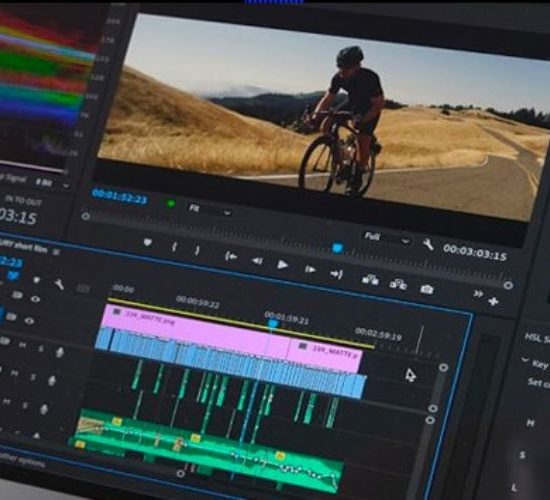Open the Program monitor wrench settings

click(428, 244)
